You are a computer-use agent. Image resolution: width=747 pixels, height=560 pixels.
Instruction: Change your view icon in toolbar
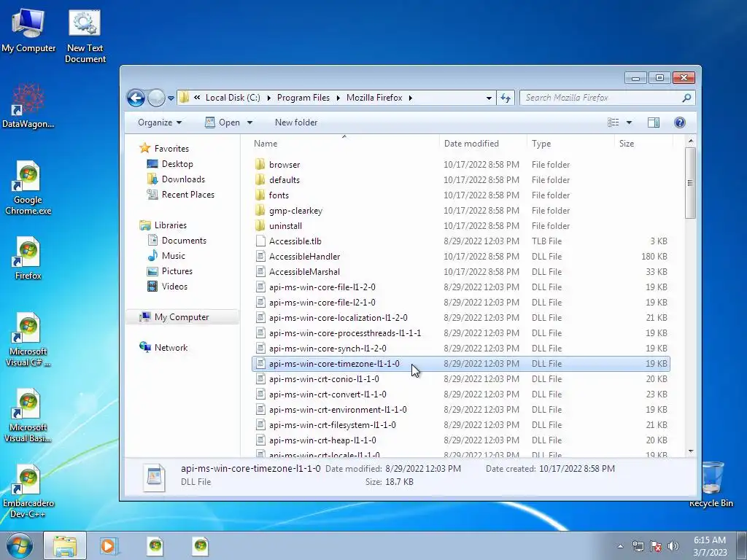click(x=613, y=122)
